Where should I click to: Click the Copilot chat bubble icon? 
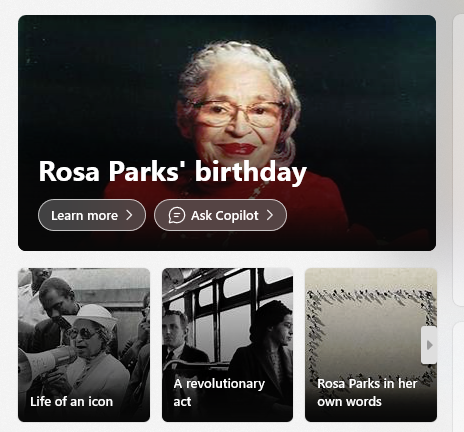[x=176, y=215]
